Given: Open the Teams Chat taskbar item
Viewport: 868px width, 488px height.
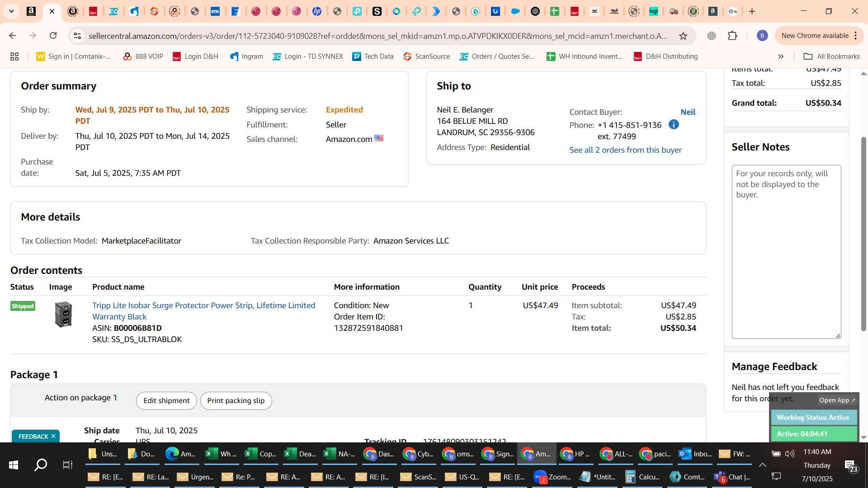Looking at the screenshot, I should coord(732,477).
